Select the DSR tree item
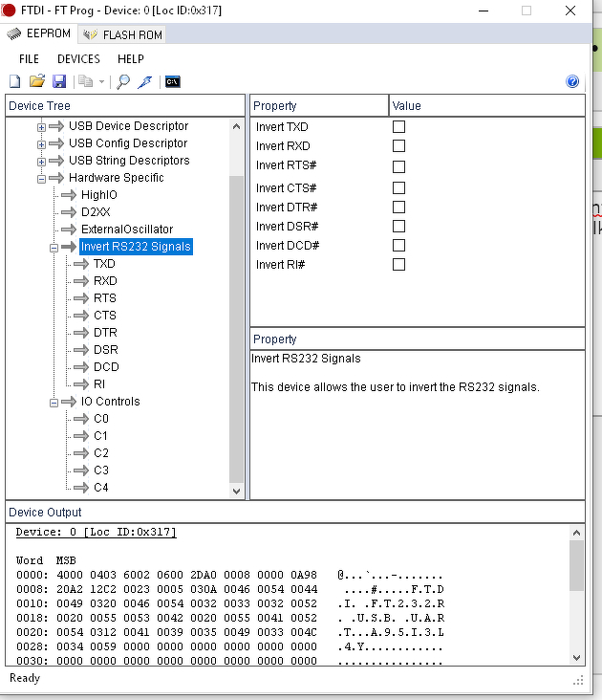The image size is (602, 700). point(106,350)
